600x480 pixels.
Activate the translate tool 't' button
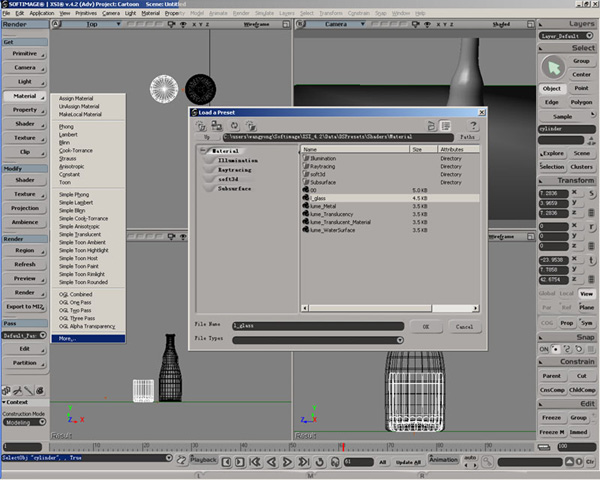tap(592, 260)
